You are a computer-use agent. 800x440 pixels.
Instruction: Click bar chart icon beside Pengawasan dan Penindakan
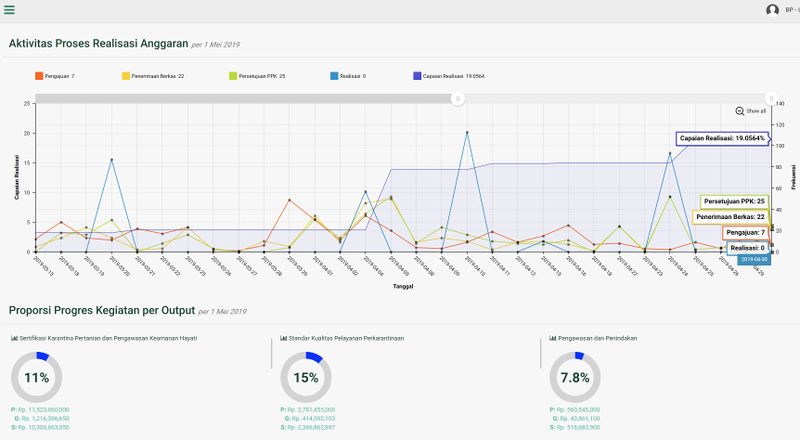[x=553, y=338]
